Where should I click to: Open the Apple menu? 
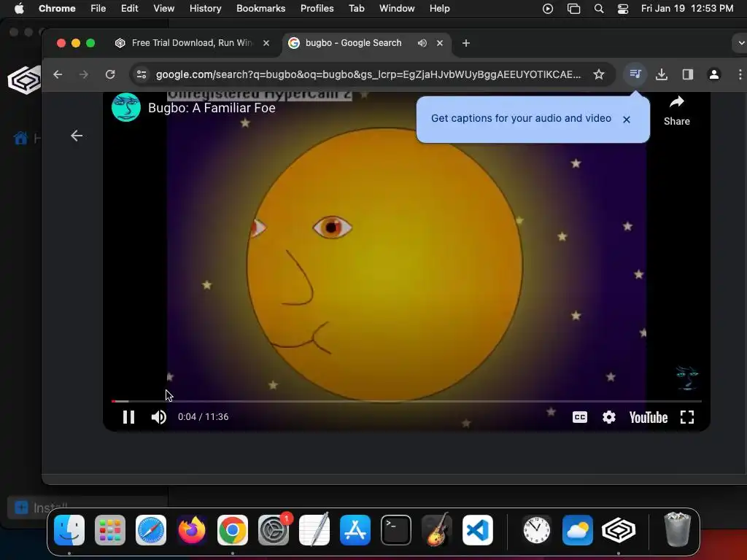(x=19, y=8)
